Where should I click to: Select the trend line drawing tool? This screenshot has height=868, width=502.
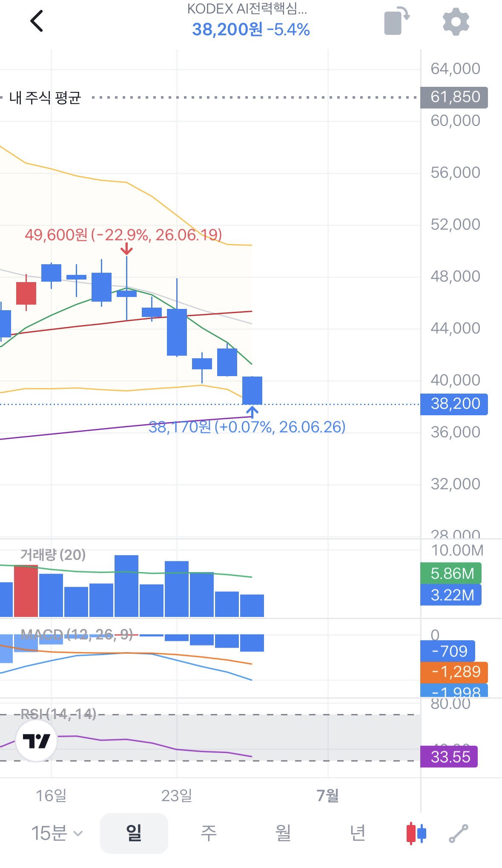point(459,834)
